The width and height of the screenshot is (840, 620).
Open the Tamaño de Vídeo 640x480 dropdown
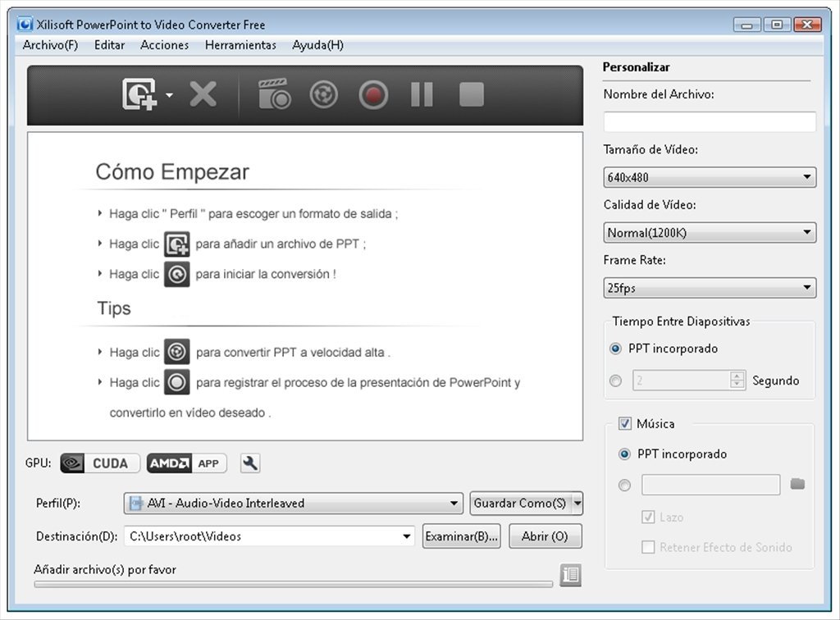click(710, 177)
